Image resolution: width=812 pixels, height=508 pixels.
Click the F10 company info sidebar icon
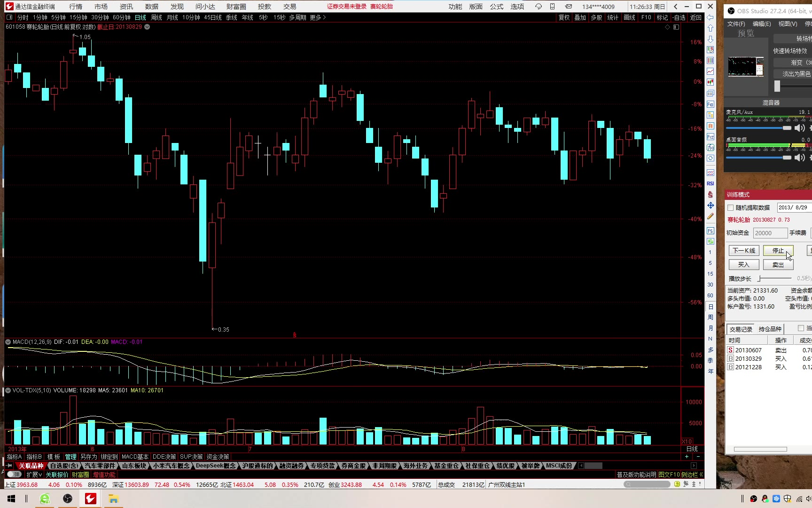[710, 104]
